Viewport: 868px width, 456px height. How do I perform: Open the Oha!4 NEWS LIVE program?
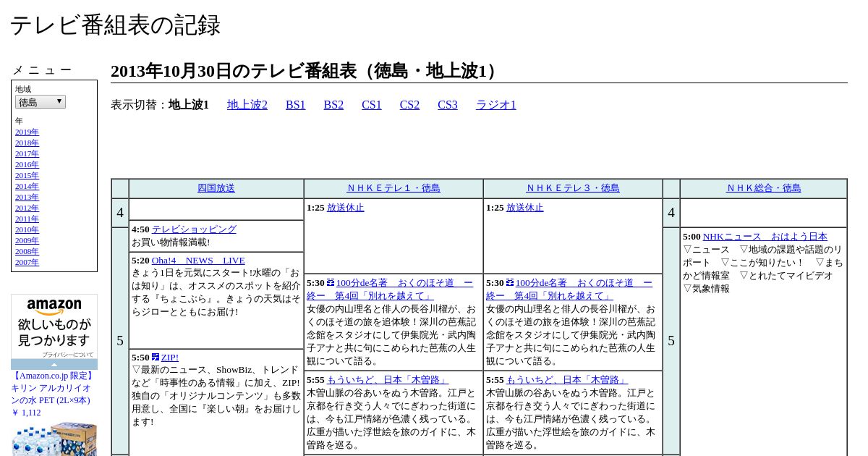198,260
